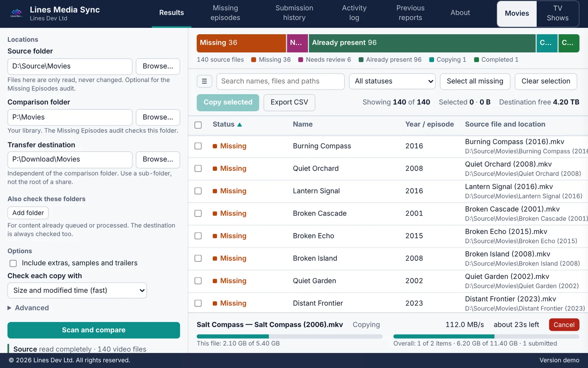This screenshot has height=368, width=588.
Task: Click the Lines Dev logo icon
Action: [16, 13]
